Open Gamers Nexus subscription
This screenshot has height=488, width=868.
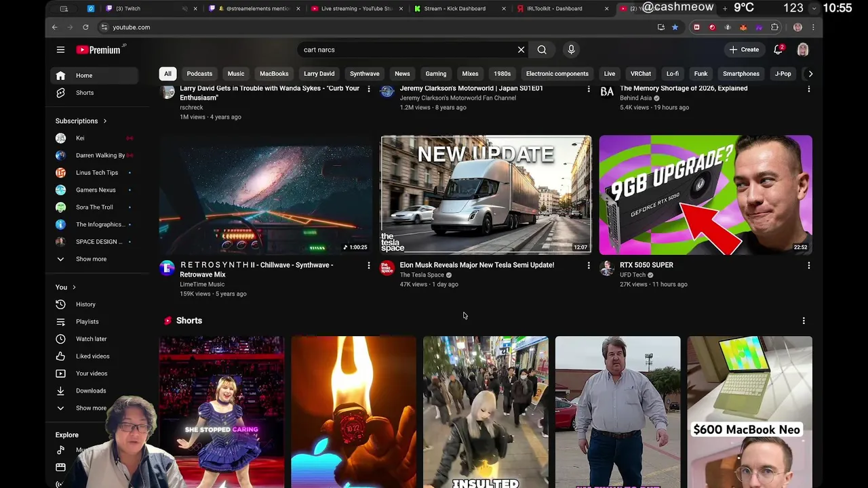(95, 190)
